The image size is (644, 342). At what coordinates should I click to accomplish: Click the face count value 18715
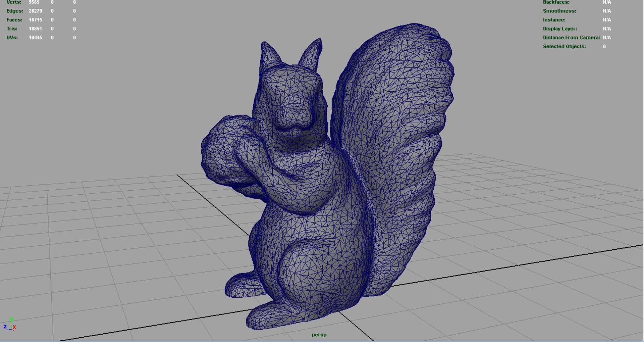(x=35, y=20)
